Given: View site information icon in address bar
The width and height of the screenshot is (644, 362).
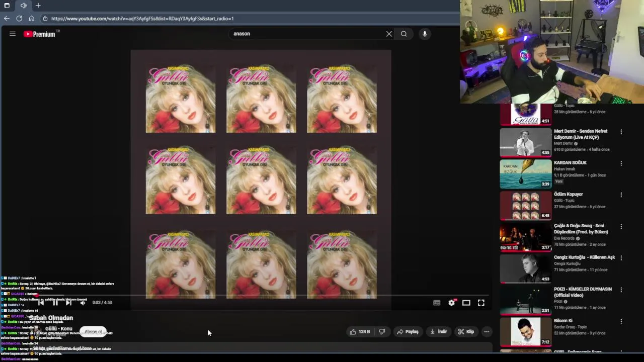Looking at the screenshot, I should (45, 19).
